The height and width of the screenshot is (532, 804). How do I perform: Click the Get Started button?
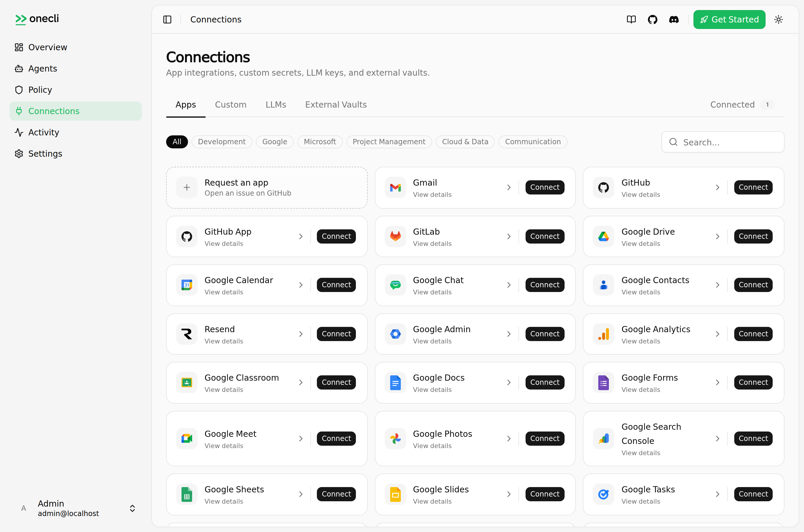tap(729, 19)
